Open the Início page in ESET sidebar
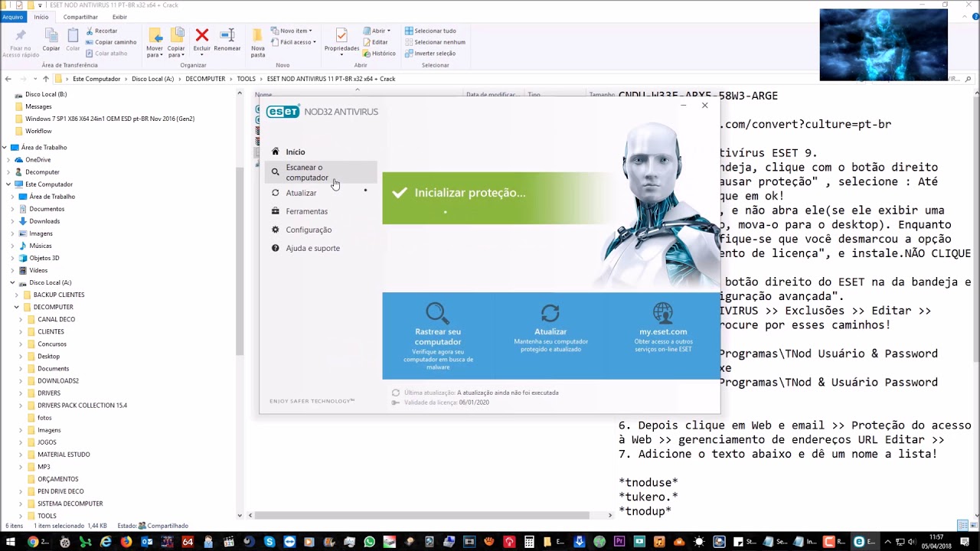The image size is (980, 551). pyautogui.click(x=295, y=152)
